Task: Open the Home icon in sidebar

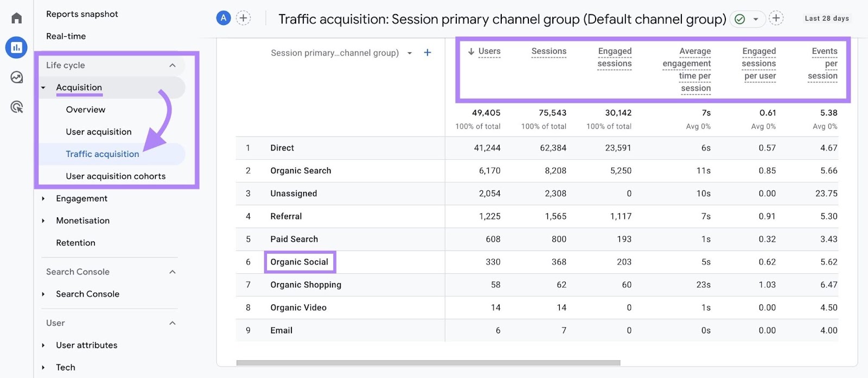Action: tap(17, 18)
